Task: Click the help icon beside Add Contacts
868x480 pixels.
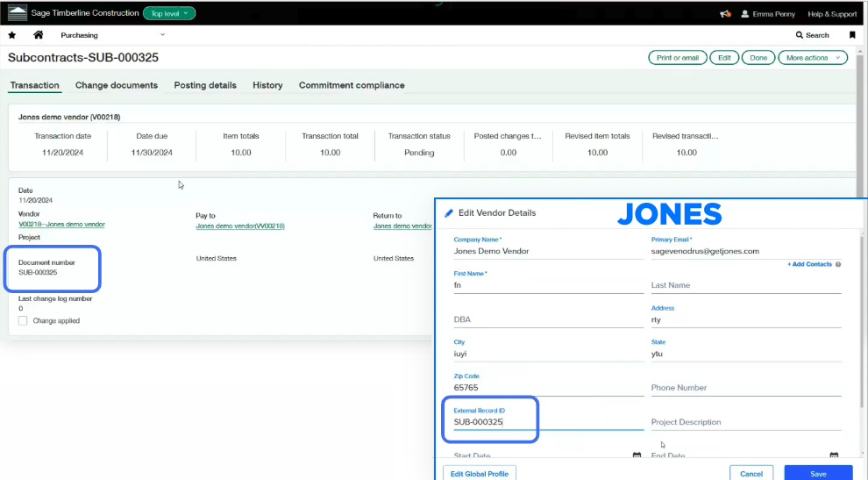Action: pos(838,264)
